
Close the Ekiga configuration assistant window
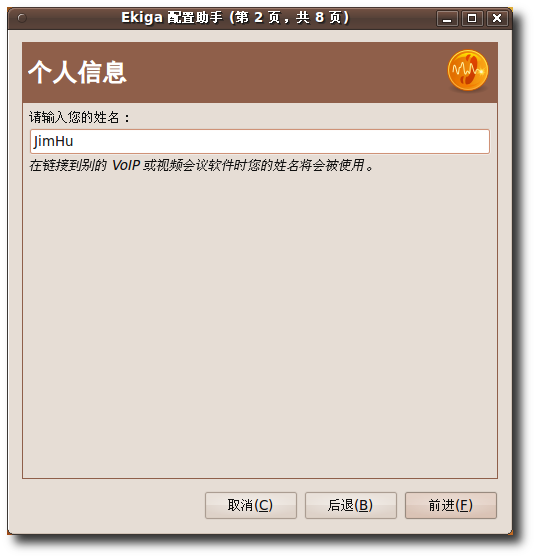pos(497,19)
